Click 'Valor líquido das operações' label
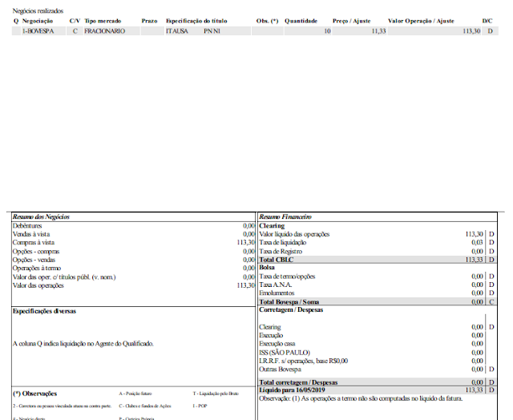The width and height of the screenshot is (513, 420). [x=294, y=234]
